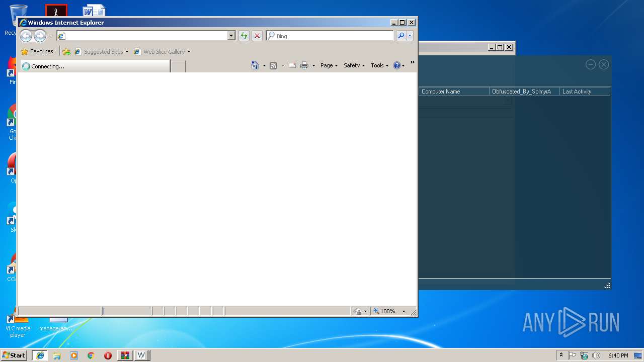Image resolution: width=644 pixels, height=362 pixels.
Task: Open the Tools menu
Action: tap(380, 65)
